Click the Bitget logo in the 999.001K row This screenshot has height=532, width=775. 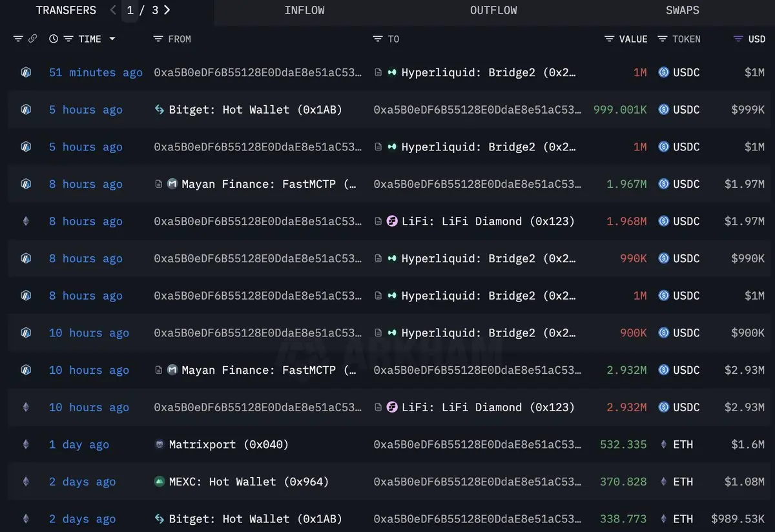tap(159, 110)
